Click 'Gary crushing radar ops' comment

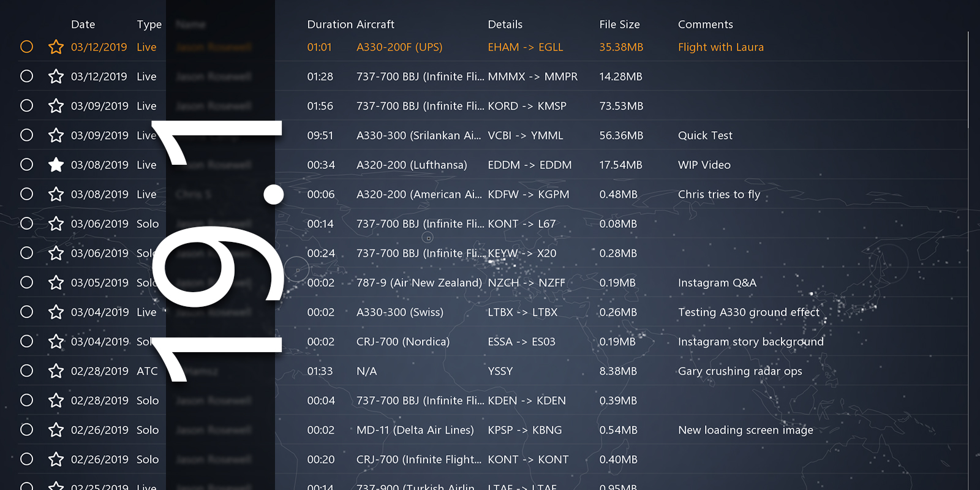point(739,371)
